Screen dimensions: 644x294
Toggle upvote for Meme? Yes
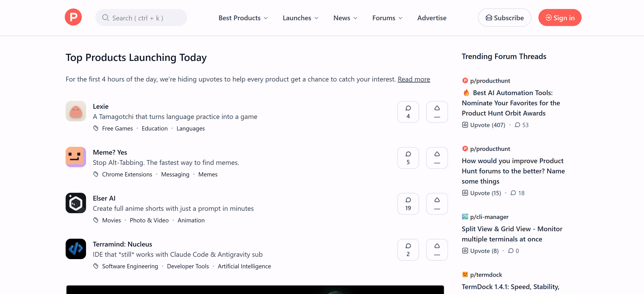coord(437,158)
